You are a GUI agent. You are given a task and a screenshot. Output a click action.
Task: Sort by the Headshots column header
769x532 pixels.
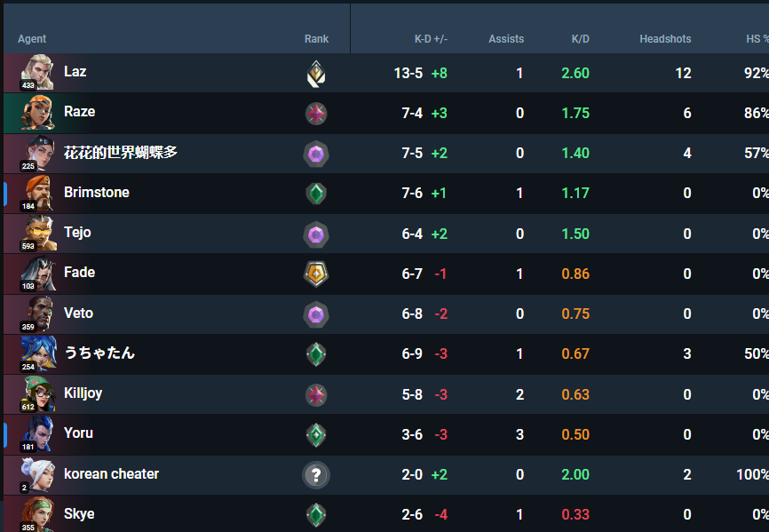tap(665, 39)
